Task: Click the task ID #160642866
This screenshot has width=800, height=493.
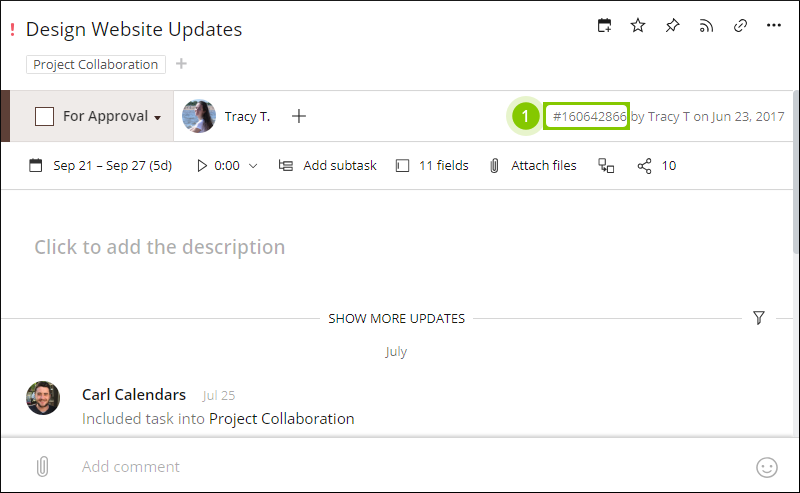Action: (589, 116)
